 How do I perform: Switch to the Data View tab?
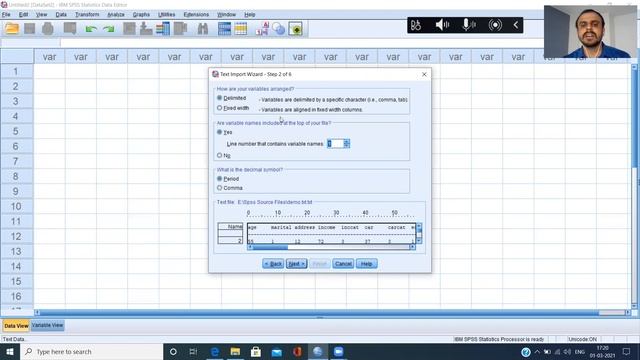(16, 326)
